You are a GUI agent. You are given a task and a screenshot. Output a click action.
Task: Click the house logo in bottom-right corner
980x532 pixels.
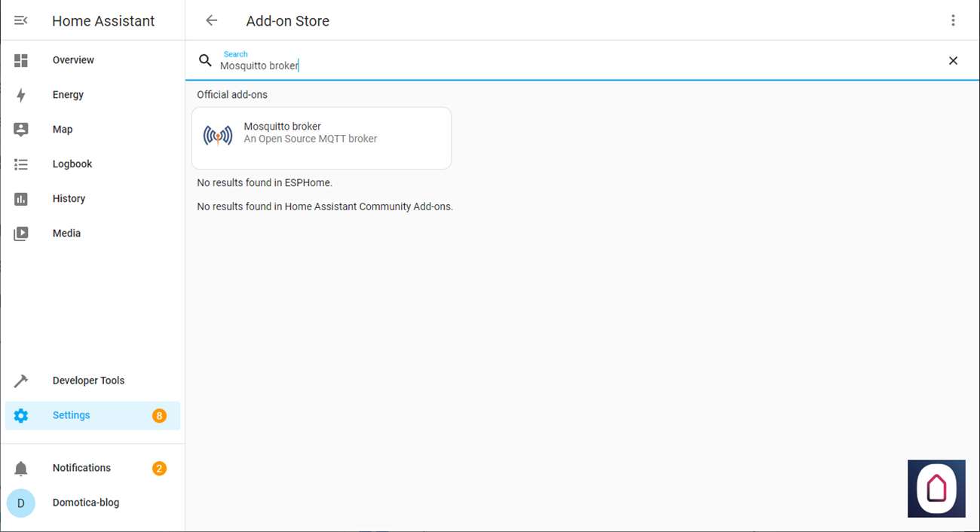click(x=936, y=488)
